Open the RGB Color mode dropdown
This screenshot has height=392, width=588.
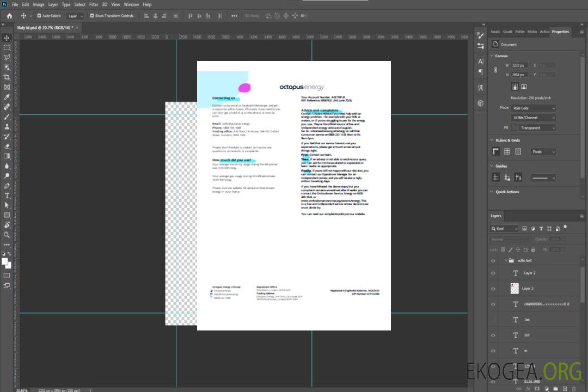(533, 108)
